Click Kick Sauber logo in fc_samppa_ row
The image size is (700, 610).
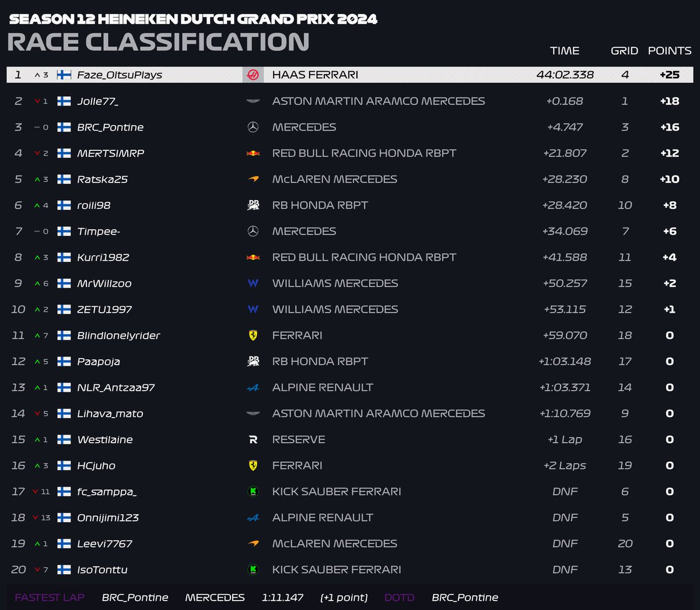pyautogui.click(x=253, y=492)
